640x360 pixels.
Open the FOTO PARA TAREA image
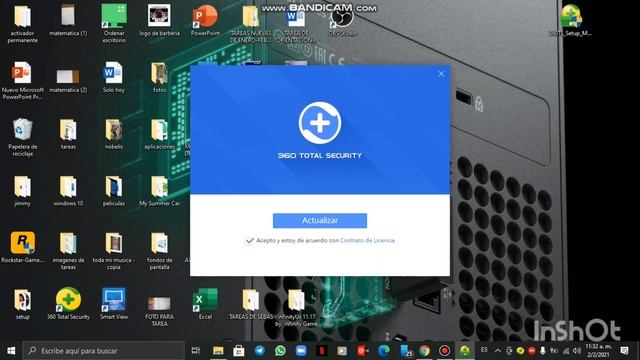click(x=159, y=310)
